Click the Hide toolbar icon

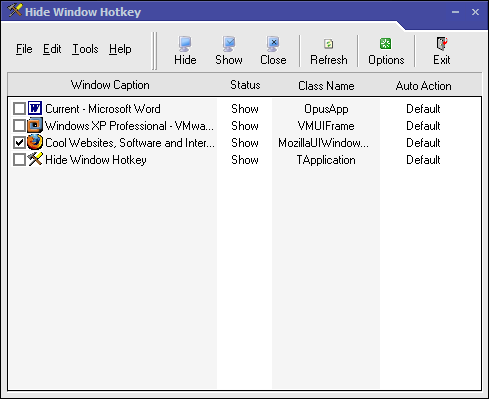(x=185, y=44)
